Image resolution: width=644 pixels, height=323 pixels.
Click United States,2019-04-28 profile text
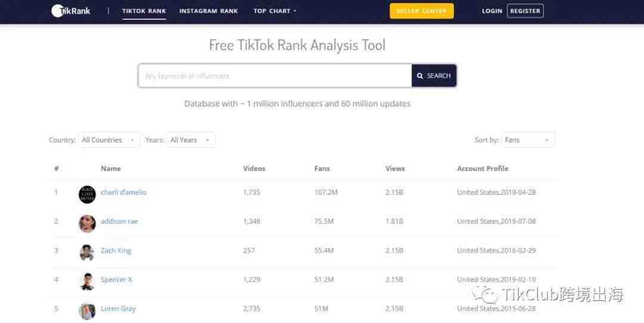[496, 192]
